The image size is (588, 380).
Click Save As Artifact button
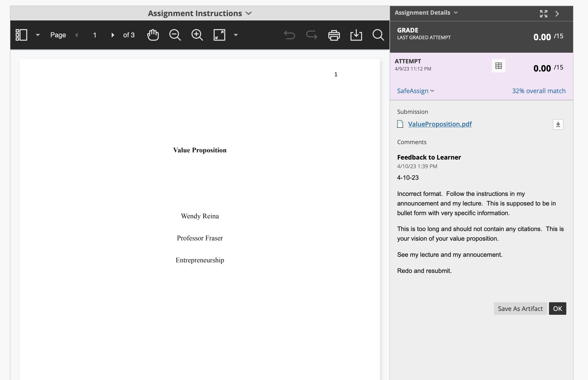(520, 309)
